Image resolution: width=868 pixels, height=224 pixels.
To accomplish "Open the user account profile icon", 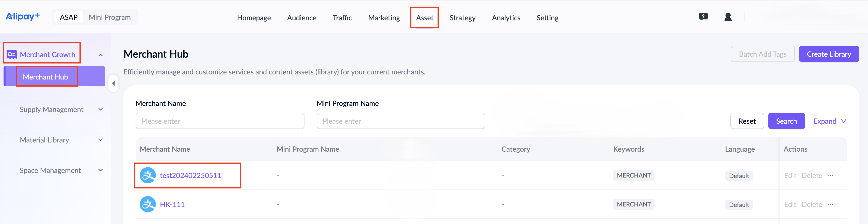I will pyautogui.click(x=728, y=17).
